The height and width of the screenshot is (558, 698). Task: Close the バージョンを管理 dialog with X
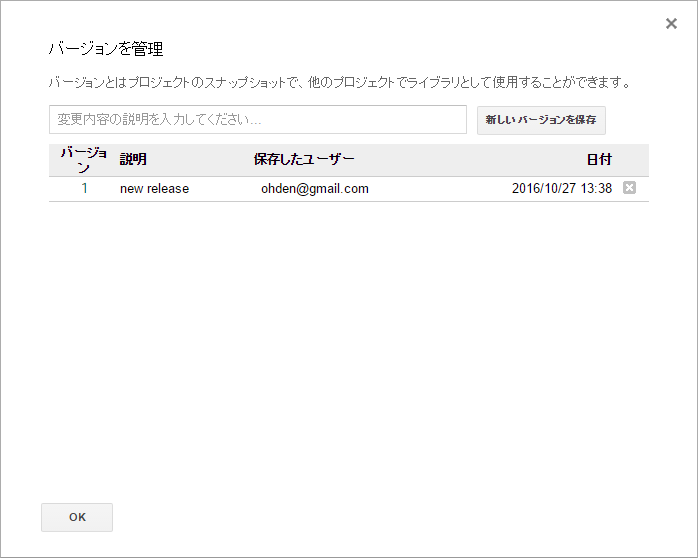671,24
